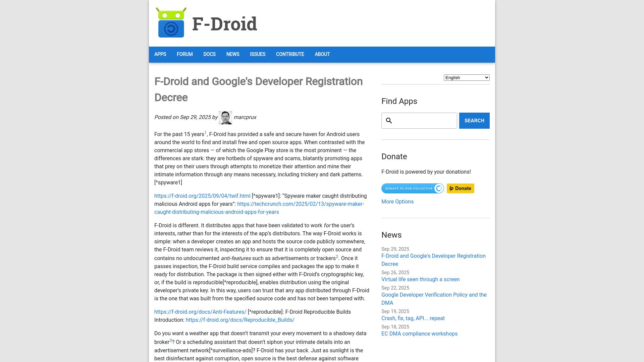Open the APPS menu item

click(160, 54)
